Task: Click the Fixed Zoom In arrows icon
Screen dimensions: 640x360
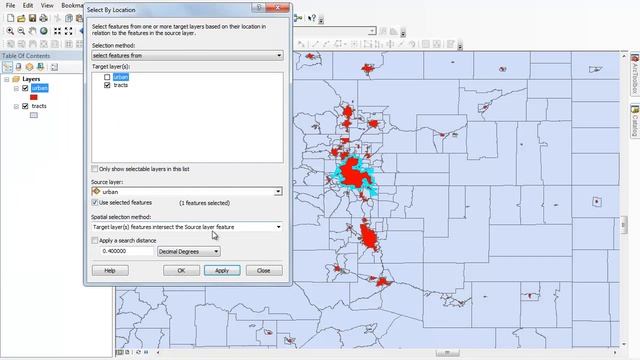Action: pos(58,31)
